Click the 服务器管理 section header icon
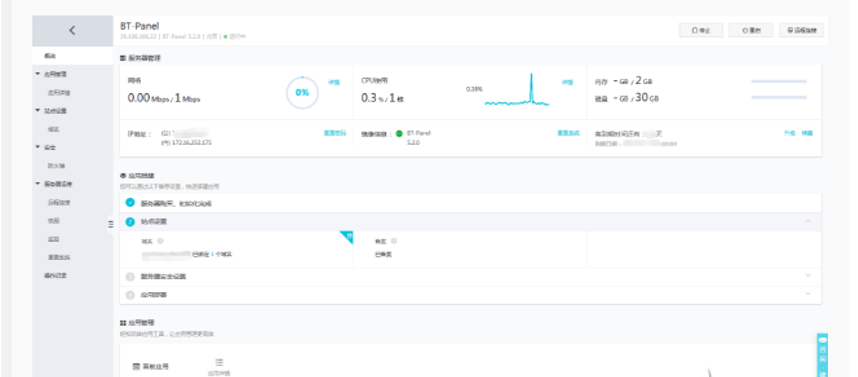858x377 pixels. 123,57
